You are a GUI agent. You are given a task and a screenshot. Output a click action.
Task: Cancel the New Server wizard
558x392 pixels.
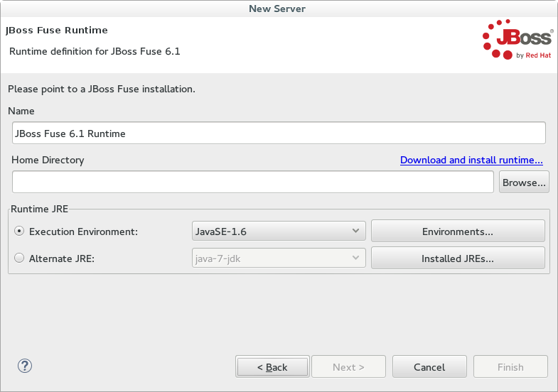pyautogui.click(x=429, y=367)
